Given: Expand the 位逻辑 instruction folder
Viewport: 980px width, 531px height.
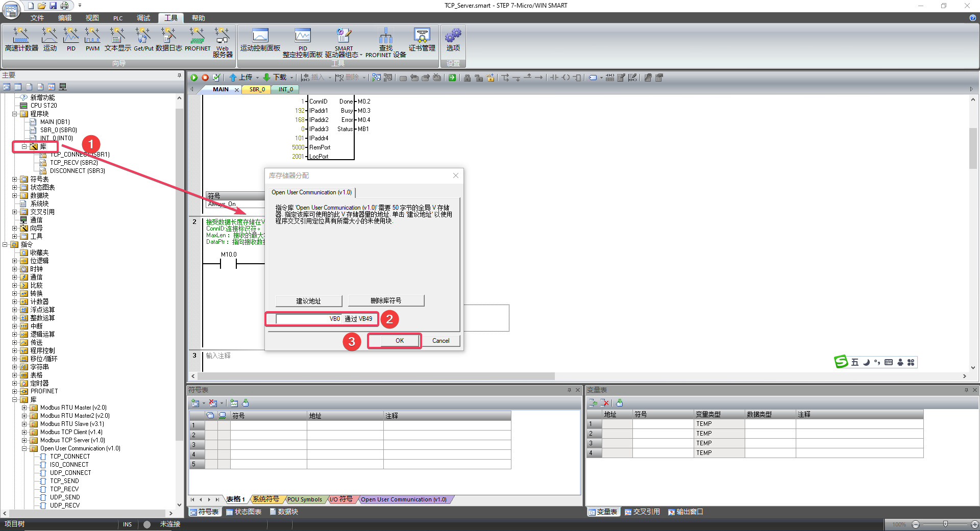Looking at the screenshot, I should 14,261.
